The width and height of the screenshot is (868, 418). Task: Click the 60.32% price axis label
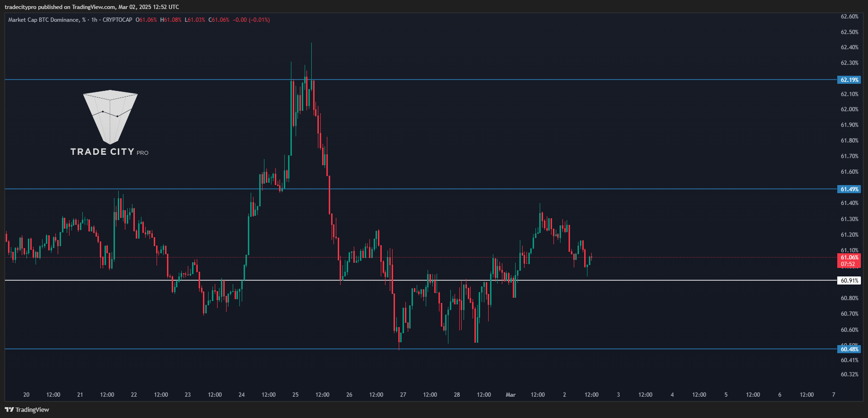tap(850, 374)
